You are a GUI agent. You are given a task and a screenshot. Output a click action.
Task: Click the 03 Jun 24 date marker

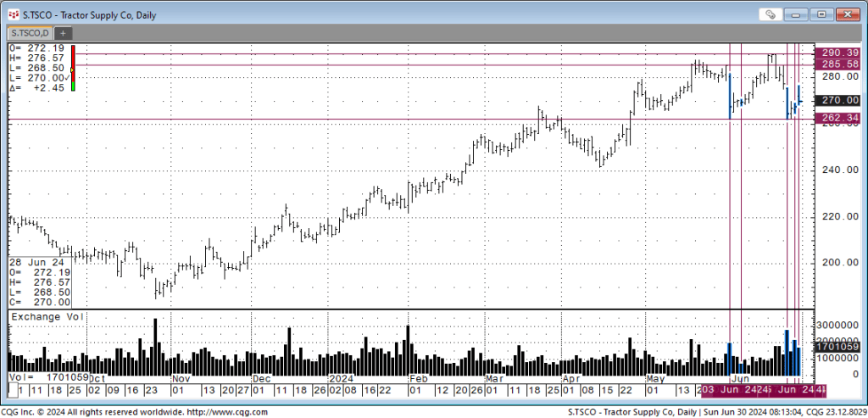727,389
